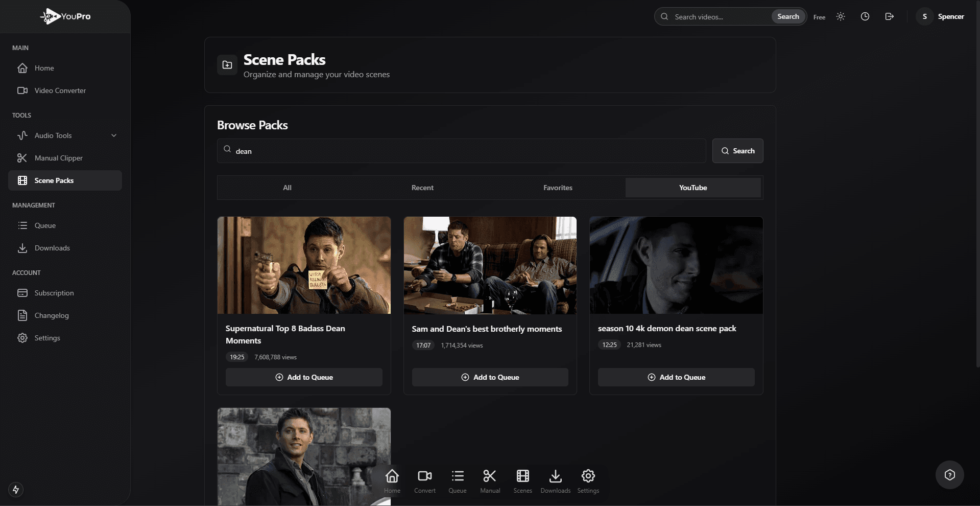Open the Subscription page
The height and width of the screenshot is (506, 980).
pyautogui.click(x=65, y=293)
